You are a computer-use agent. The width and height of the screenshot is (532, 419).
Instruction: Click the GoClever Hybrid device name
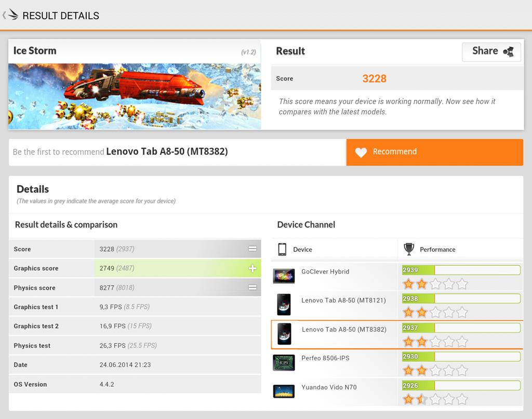pyautogui.click(x=325, y=272)
